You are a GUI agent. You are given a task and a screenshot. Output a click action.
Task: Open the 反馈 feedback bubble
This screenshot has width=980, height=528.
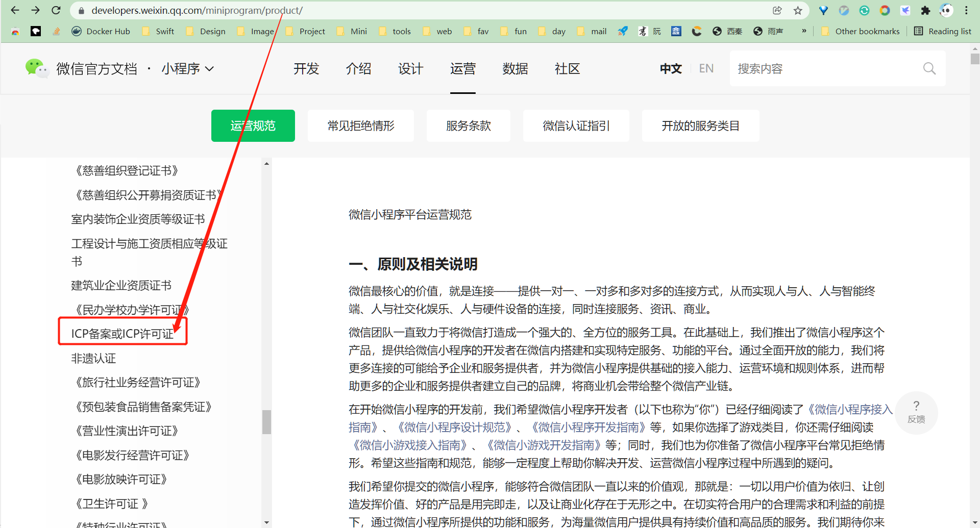[x=916, y=413]
